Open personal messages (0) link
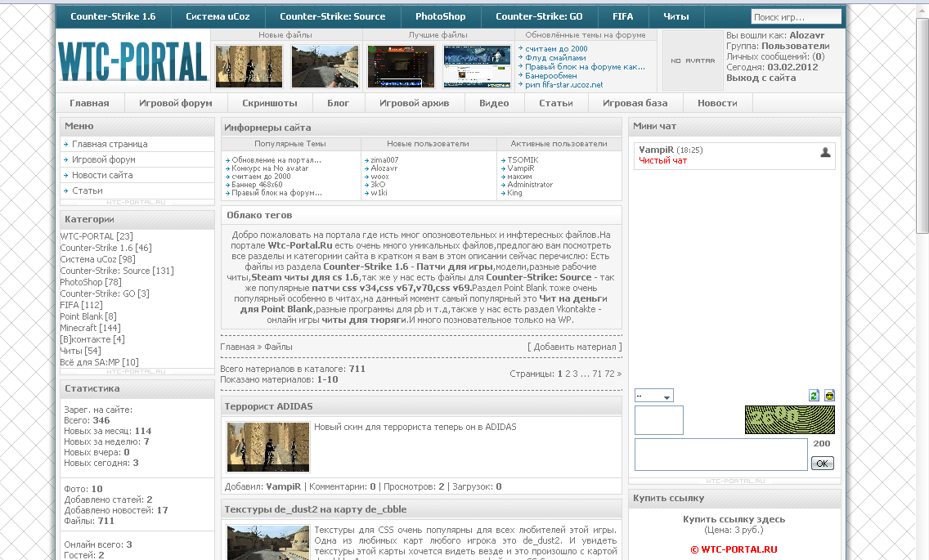This screenshot has height=560, width=929. [819, 57]
